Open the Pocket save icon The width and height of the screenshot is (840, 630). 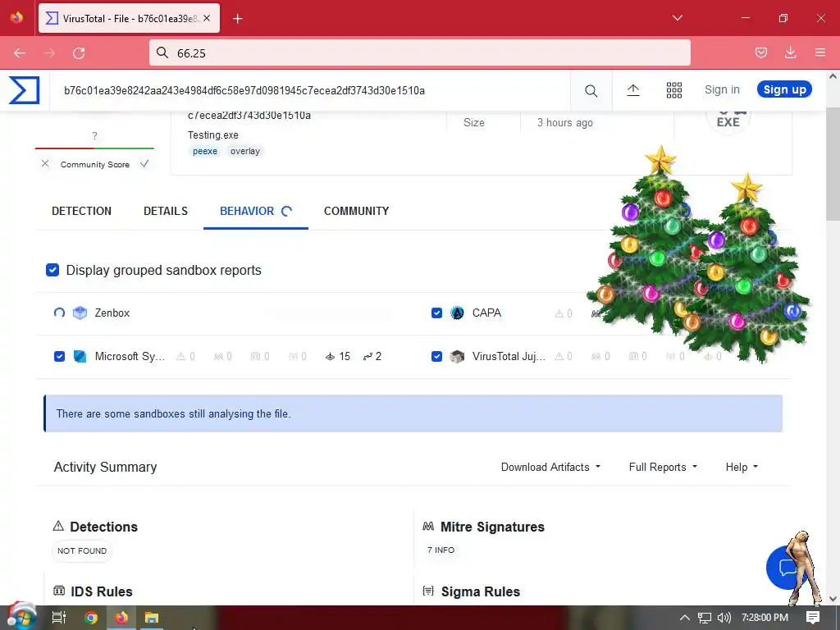[761, 52]
